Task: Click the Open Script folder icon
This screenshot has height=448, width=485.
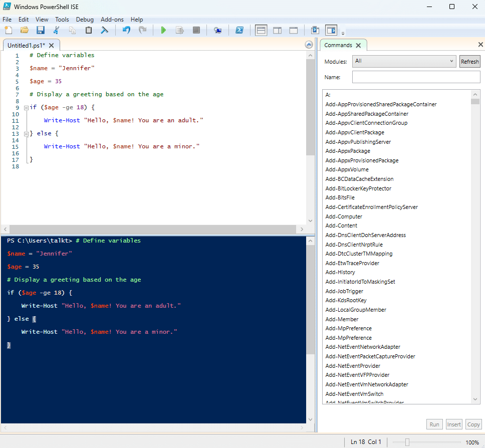Action: [x=24, y=31]
